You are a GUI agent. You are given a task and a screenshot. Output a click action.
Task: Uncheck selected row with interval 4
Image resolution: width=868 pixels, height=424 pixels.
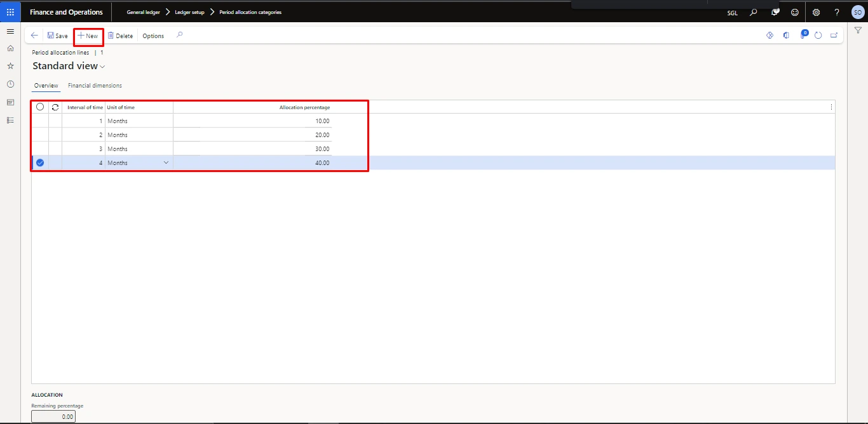point(40,163)
